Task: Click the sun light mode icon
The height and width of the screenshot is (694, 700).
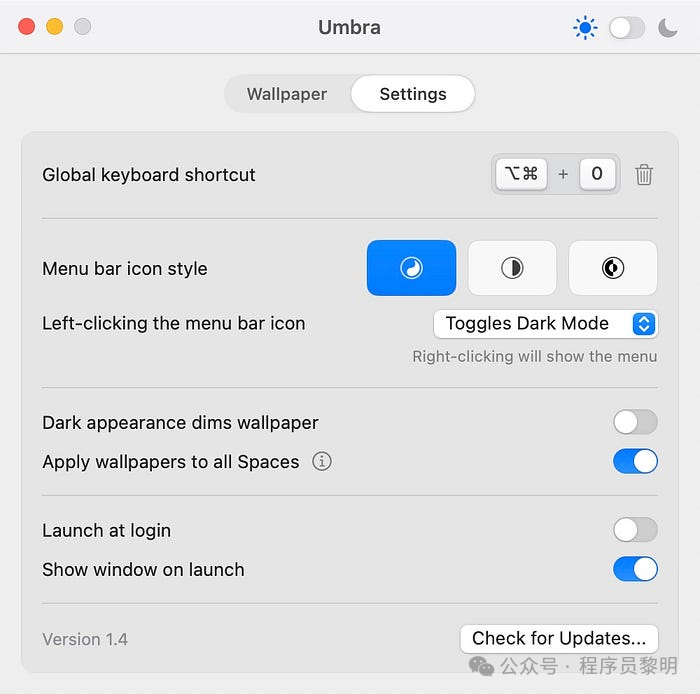Action: pos(585,28)
